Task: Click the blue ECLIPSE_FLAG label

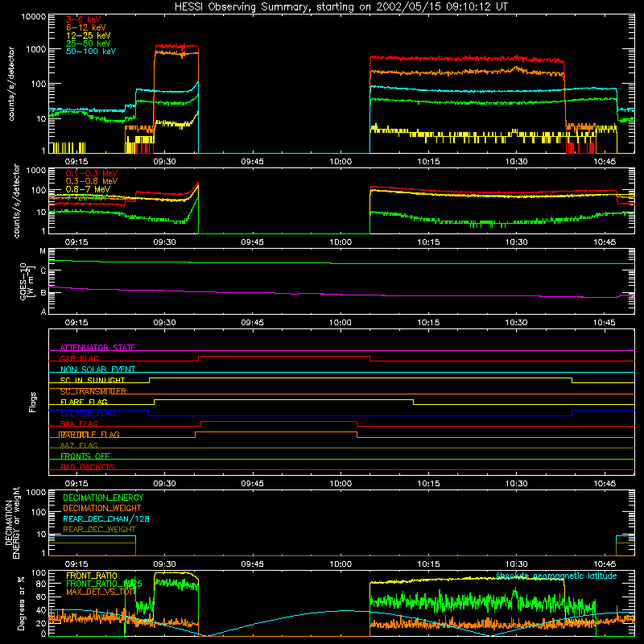Action: coord(88,413)
